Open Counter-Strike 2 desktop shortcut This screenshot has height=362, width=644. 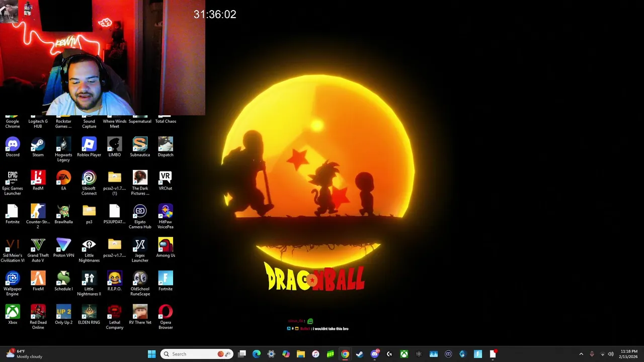(38, 217)
